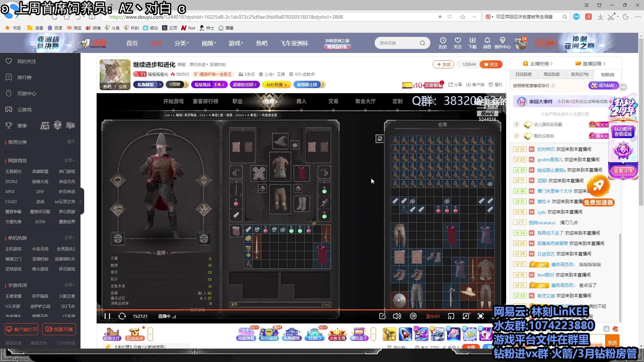Open 历史 history icon in the header

click(x=443, y=43)
